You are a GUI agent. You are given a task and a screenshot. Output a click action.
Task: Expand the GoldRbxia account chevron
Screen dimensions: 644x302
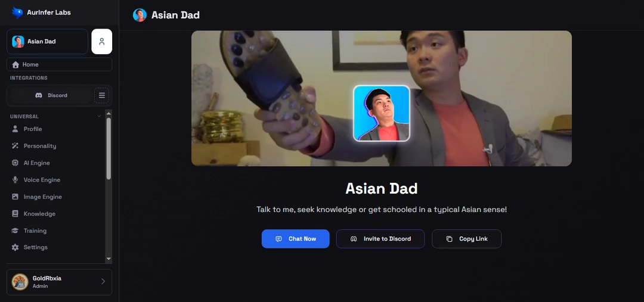click(x=103, y=282)
